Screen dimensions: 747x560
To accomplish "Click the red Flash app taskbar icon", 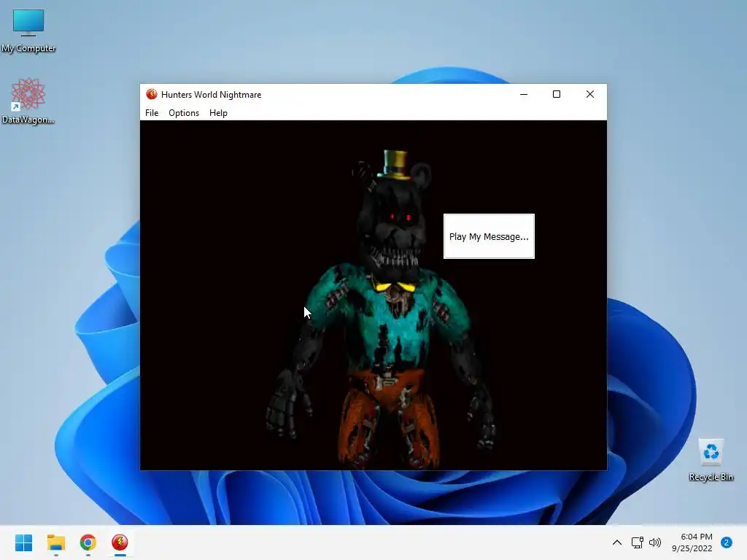I will pos(120,542).
